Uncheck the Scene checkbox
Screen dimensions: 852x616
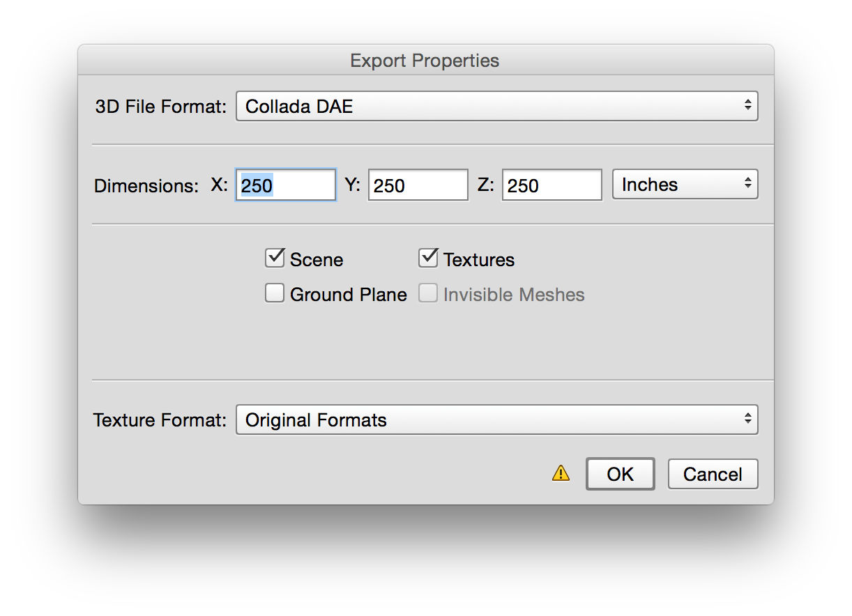pos(275,258)
